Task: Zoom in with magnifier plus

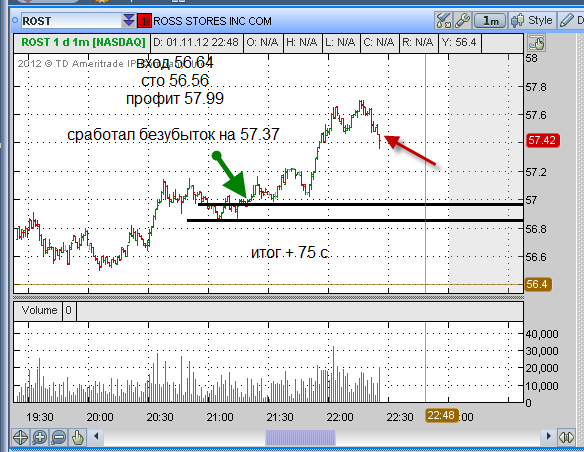Action: [x=39, y=437]
